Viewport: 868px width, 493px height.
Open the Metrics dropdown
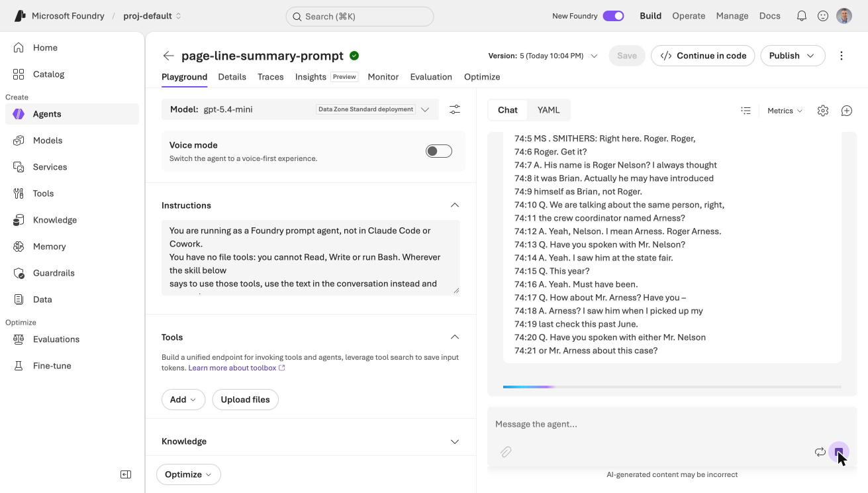[785, 111]
